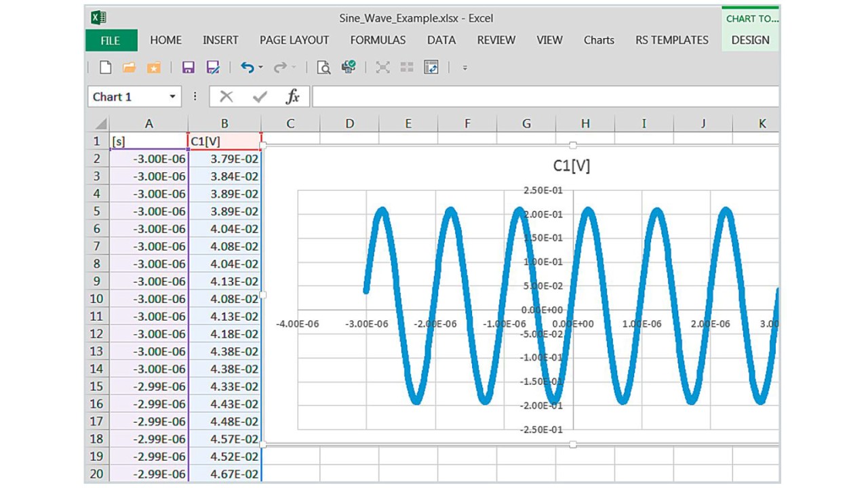
Task: Save the workbook with the disk icon
Action: (x=189, y=67)
